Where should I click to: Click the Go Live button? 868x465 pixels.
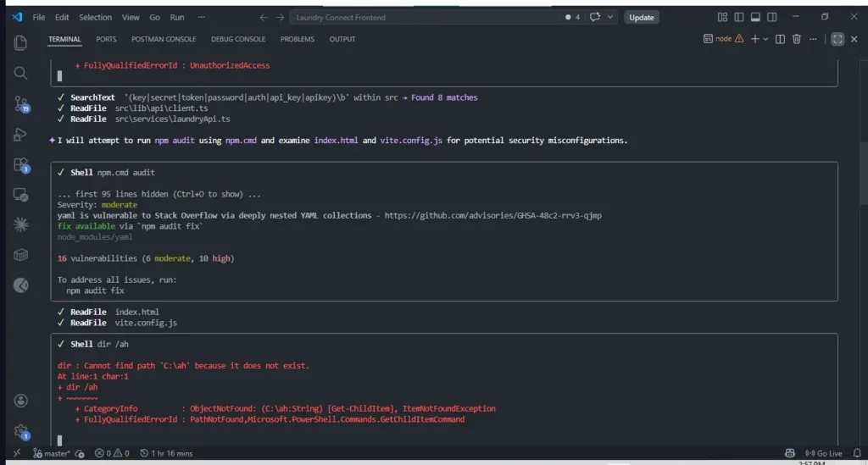pyautogui.click(x=824, y=453)
